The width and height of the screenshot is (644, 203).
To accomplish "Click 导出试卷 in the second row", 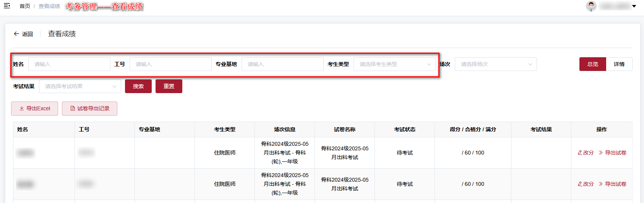I will pos(612,184).
